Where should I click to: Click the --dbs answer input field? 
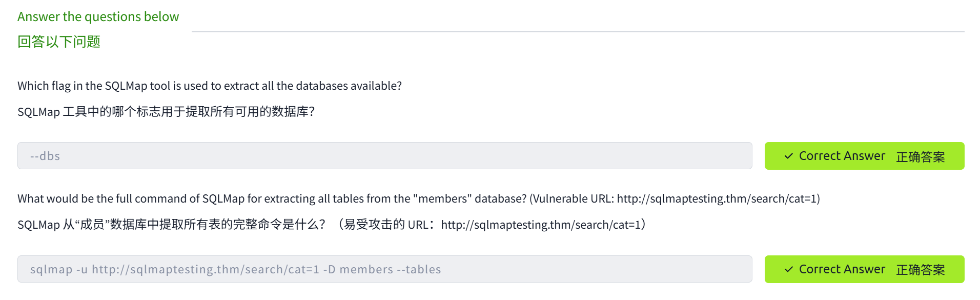[384, 156]
